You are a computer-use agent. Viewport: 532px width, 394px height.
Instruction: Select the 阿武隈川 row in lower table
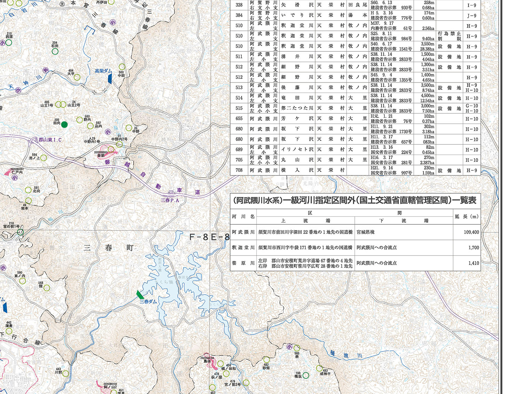[x=355, y=232]
